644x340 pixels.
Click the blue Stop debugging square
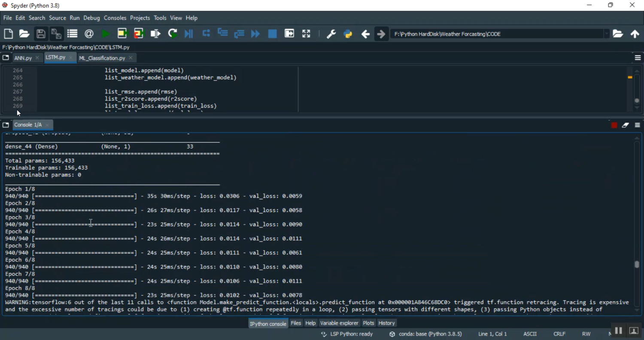273,34
